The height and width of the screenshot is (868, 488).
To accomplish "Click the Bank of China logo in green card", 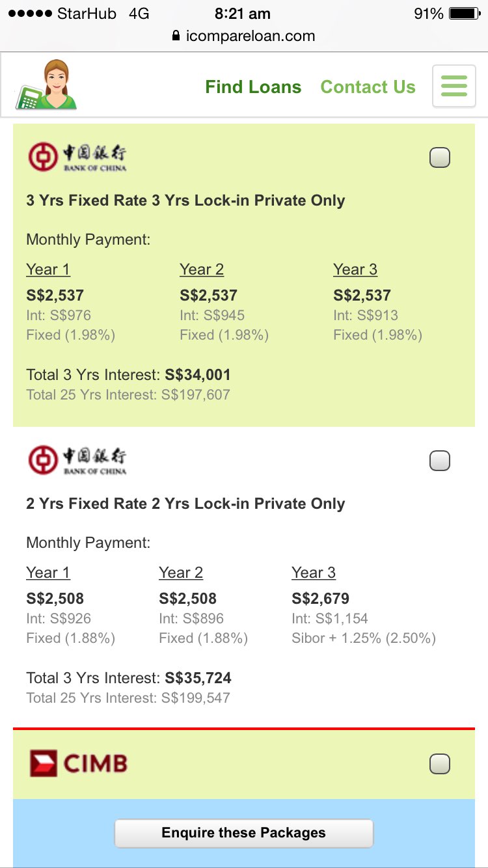I will (77, 157).
